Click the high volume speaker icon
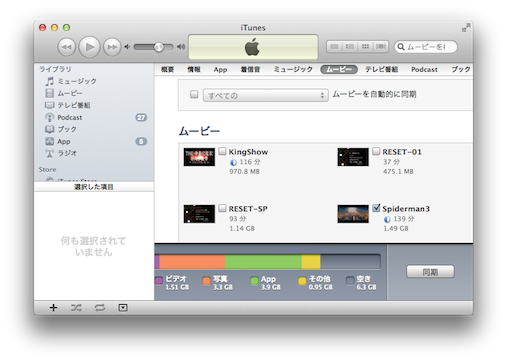507x362 pixels. pyautogui.click(x=181, y=47)
